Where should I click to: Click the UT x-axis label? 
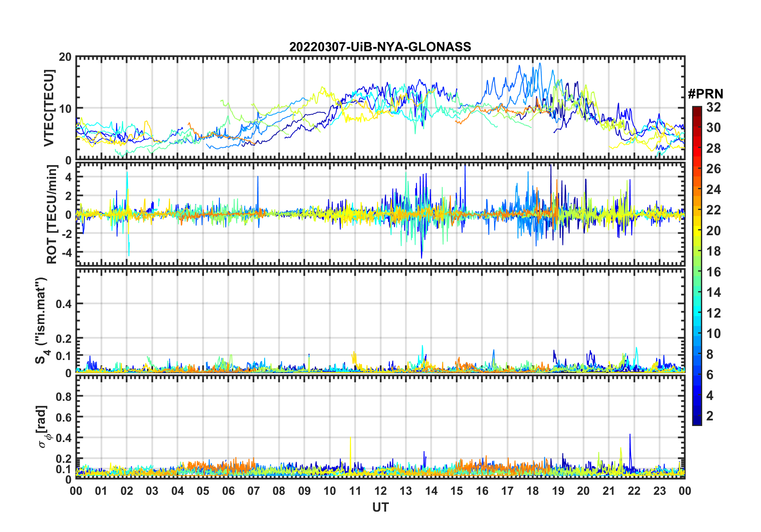pyautogui.click(x=380, y=507)
